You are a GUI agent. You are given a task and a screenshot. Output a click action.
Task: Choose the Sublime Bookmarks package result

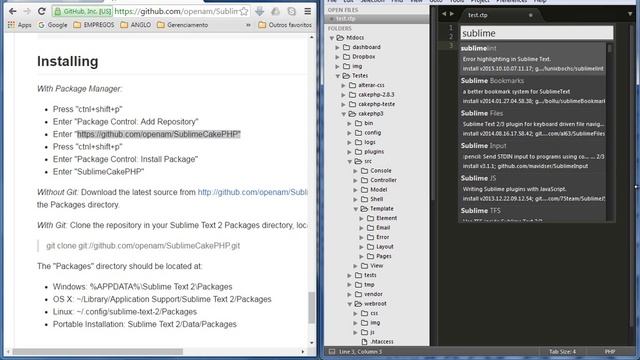coord(533,91)
